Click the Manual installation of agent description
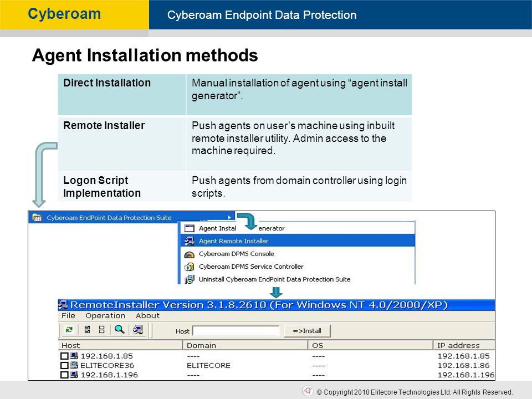 299,89
